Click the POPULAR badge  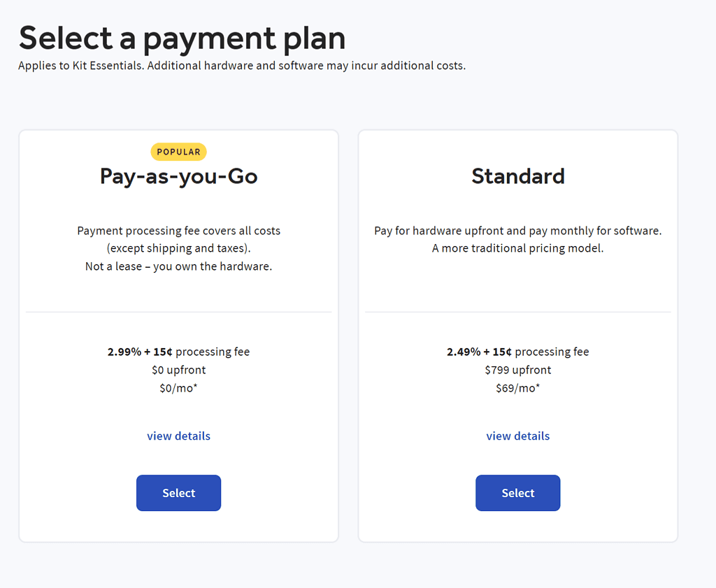click(x=178, y=152)
